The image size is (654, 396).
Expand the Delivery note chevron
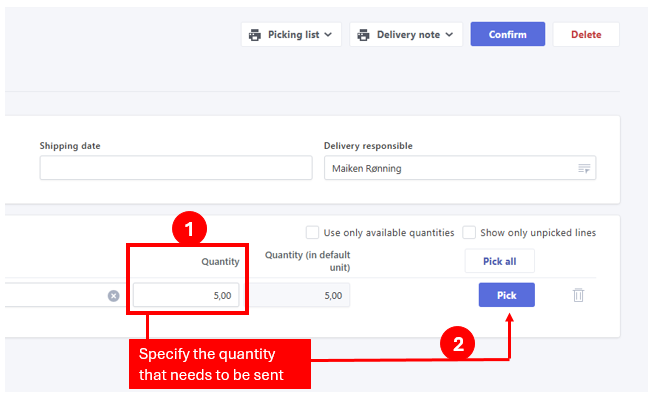pyautogui.click(x=449, y=35)
